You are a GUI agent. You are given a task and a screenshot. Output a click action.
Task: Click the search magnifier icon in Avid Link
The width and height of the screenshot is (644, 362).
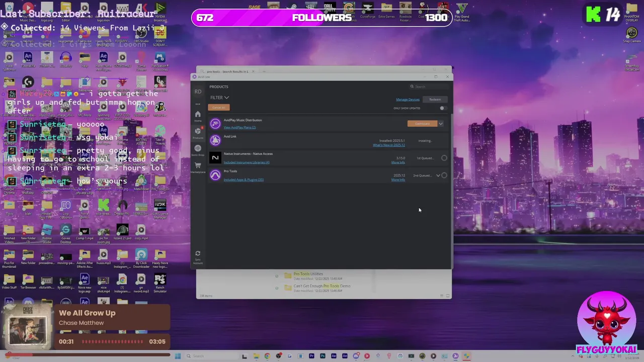[412, 86]
